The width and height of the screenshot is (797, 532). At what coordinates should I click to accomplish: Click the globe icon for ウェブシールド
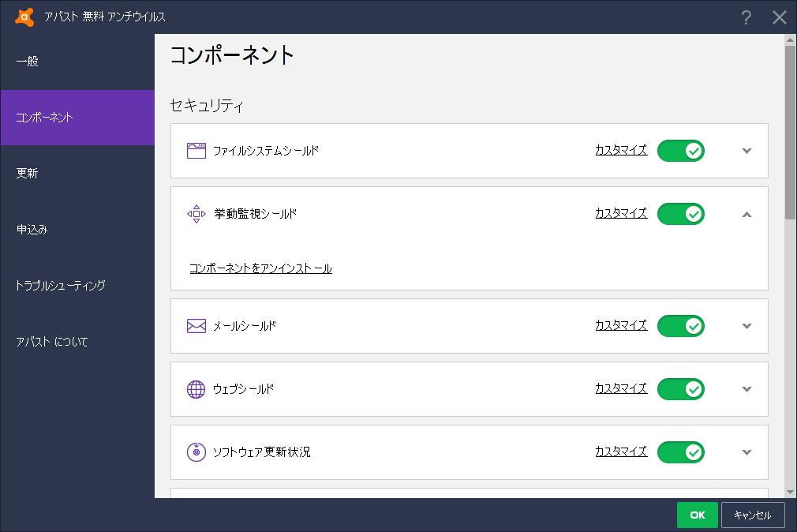coord(196,388)
